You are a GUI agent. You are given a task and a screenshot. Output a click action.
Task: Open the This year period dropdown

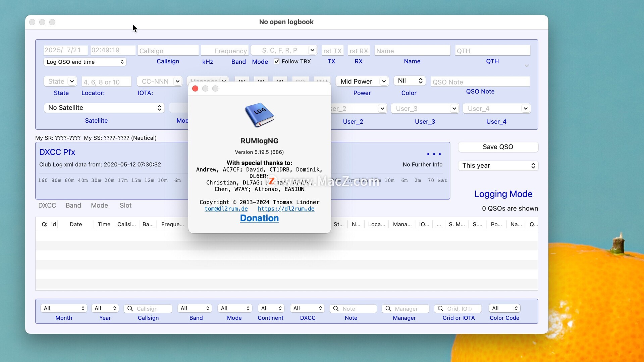[498, 166]
